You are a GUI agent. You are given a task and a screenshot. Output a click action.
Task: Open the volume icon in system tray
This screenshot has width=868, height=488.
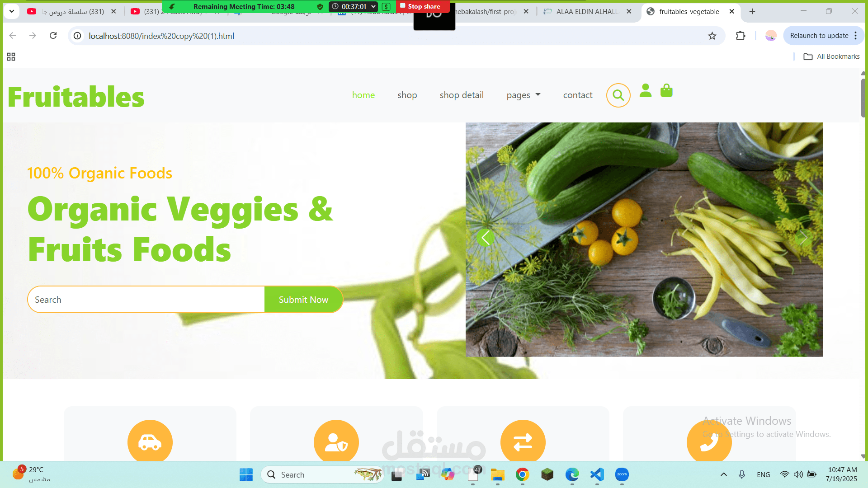coord(798,474)
